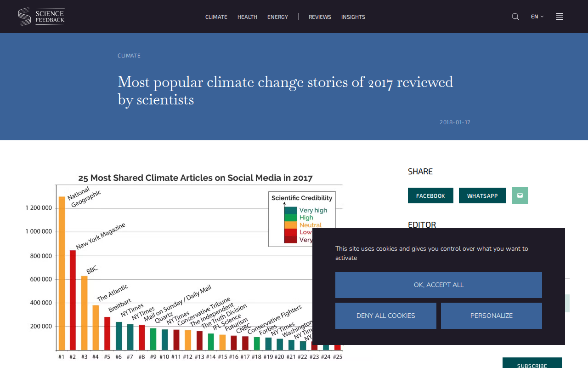Click the 'Conservative Fighters' chart label
The height and width of the screenshot is (368, 588).
point(275,319)
